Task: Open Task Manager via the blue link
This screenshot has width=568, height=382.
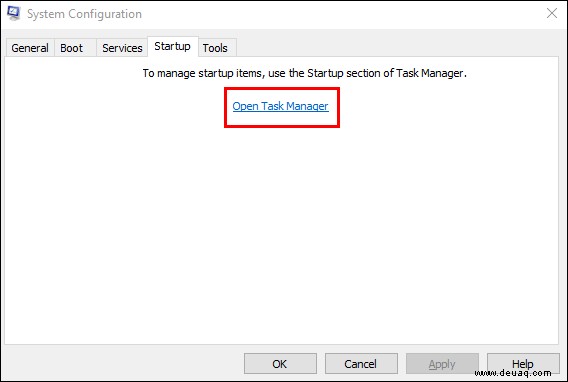Action: coord(280,106)
